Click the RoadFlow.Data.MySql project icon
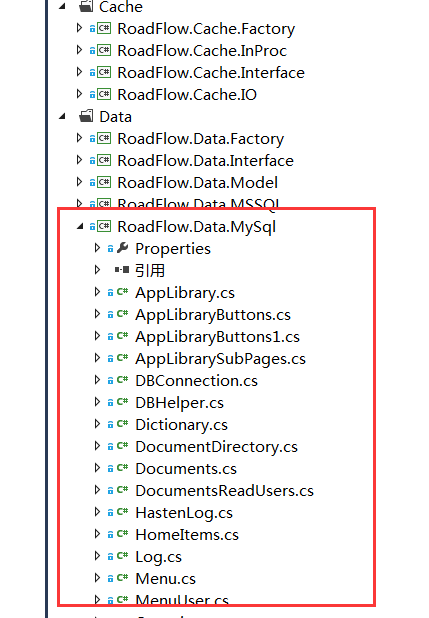The width and height of the screenshot is (429, 618). coord(104,226)
